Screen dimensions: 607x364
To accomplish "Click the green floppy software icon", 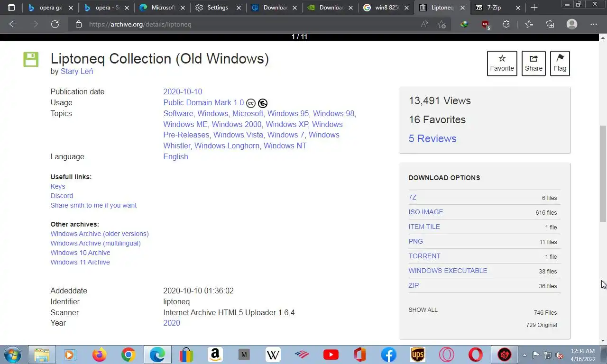I will (31, 59).
